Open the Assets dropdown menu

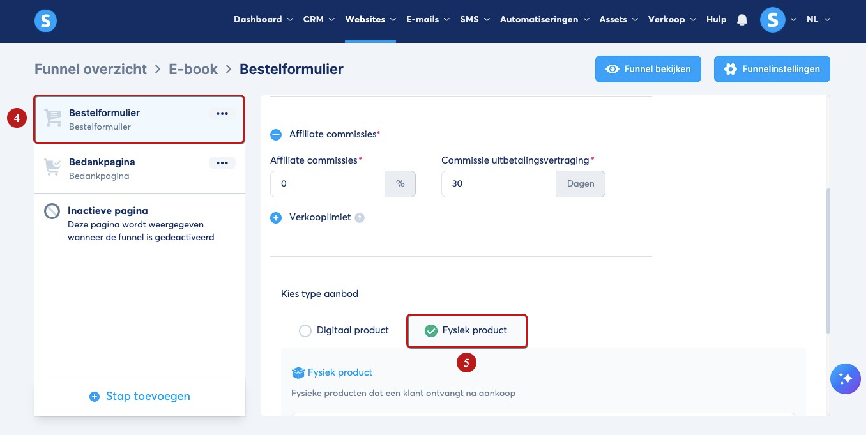618,20
